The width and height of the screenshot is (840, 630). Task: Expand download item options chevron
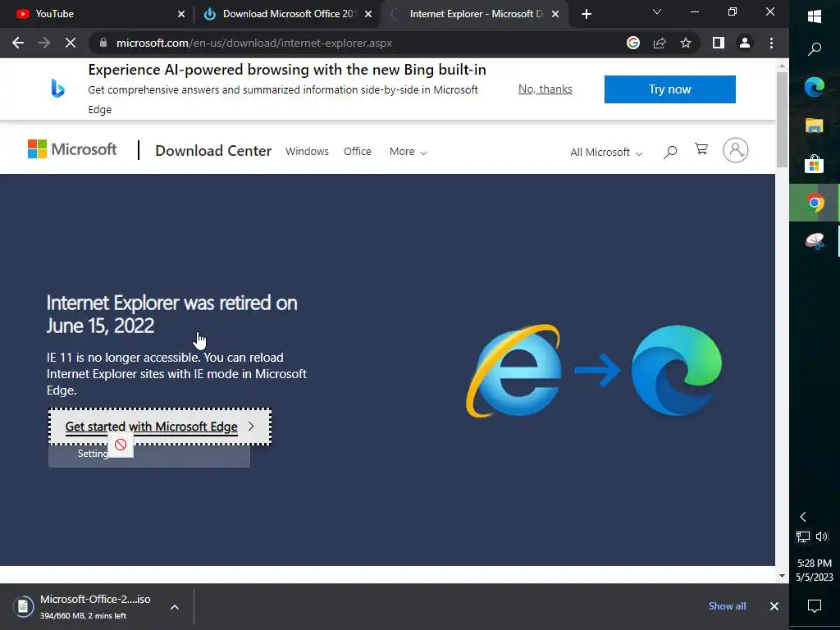[x=175, y=607]
